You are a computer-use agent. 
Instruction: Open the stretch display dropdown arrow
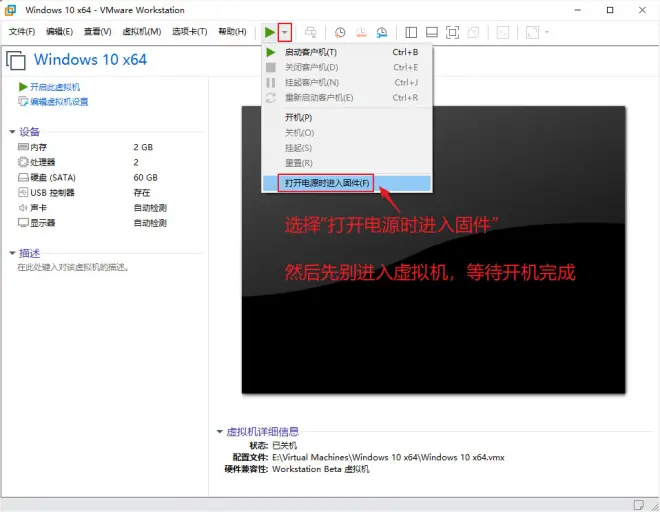pos(547,32)
